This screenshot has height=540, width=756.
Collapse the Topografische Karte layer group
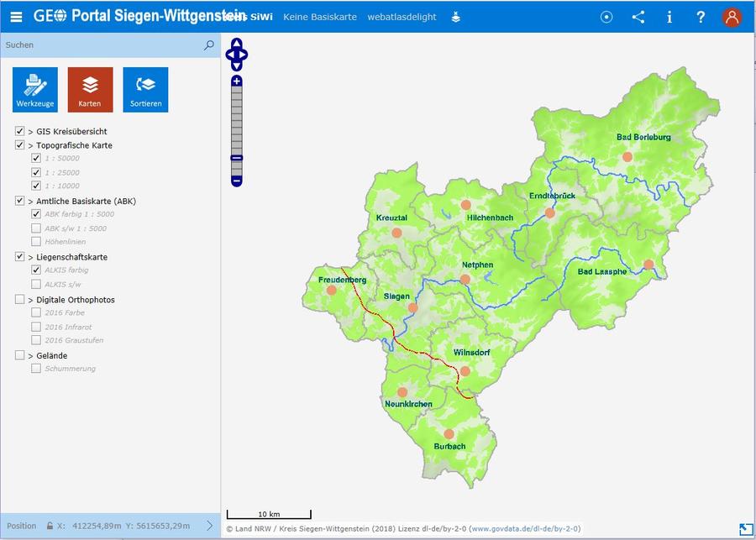pos(31,145)
